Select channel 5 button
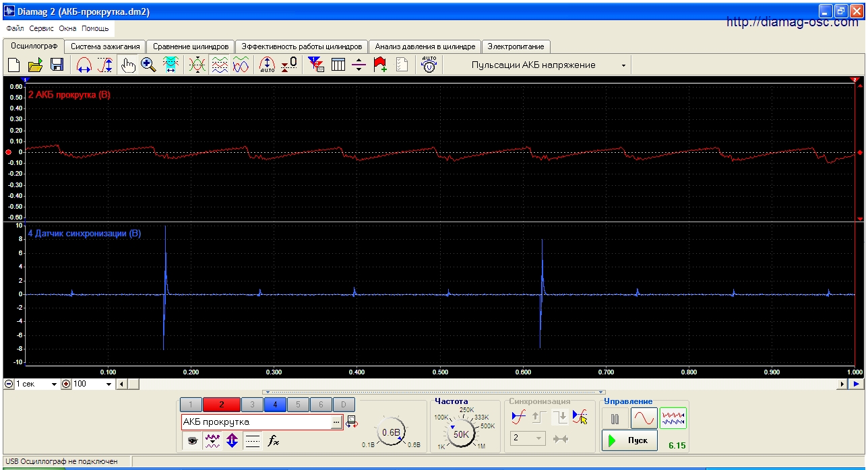This screenshot has width=868, height=470. tap(299, 405)
